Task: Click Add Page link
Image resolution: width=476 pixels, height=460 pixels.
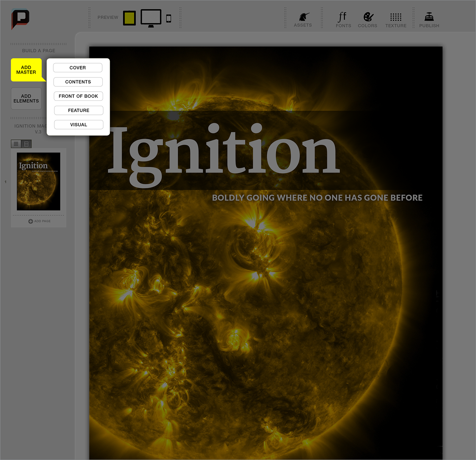Action: (x=39, y=221)
